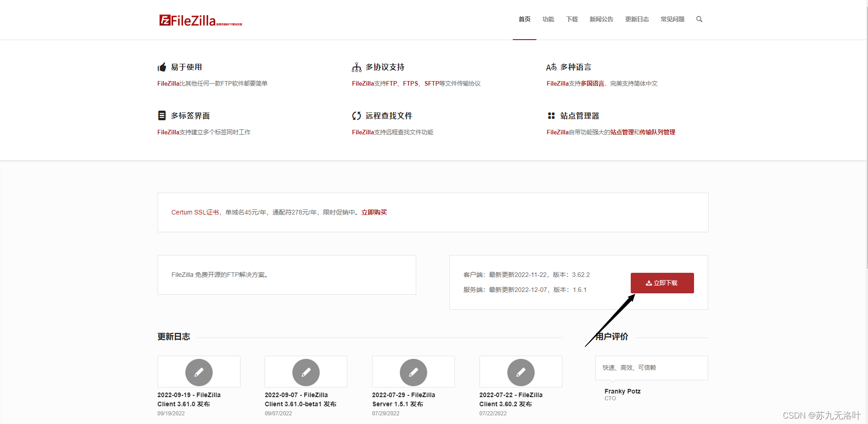Open the 2022-09-19 Client 3.61.0 发布 post title

click(x=189, y=399)
